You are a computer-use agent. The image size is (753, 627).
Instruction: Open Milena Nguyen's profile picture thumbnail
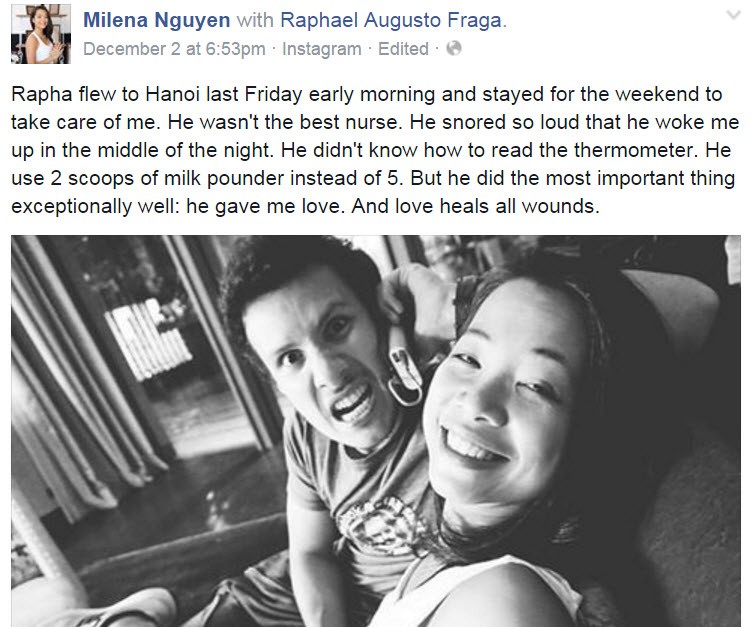41,34
